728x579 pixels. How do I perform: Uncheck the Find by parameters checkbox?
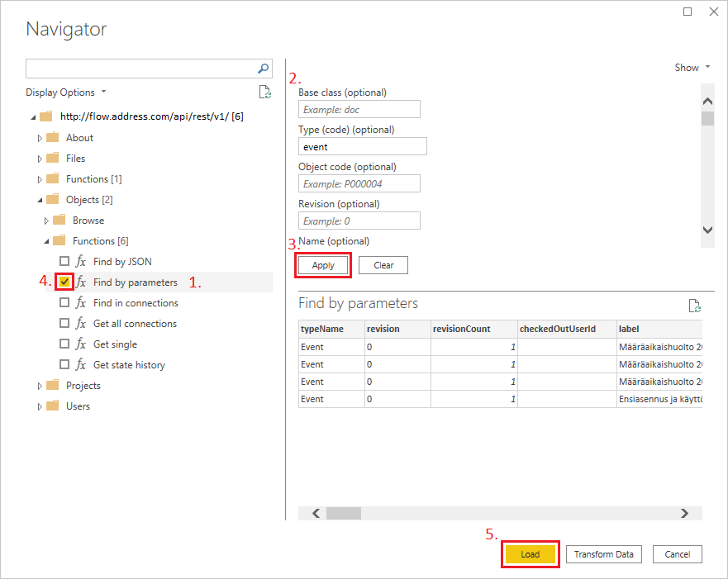pyautogui.click(x=64, y=282)
